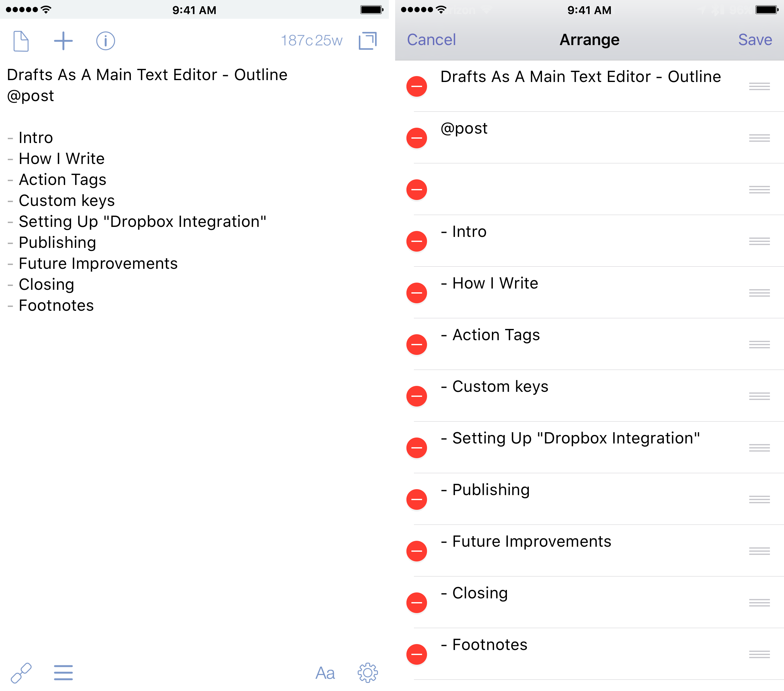
Task: Tap reorder handle on "- Publishing" row
Action: (759, 499)
